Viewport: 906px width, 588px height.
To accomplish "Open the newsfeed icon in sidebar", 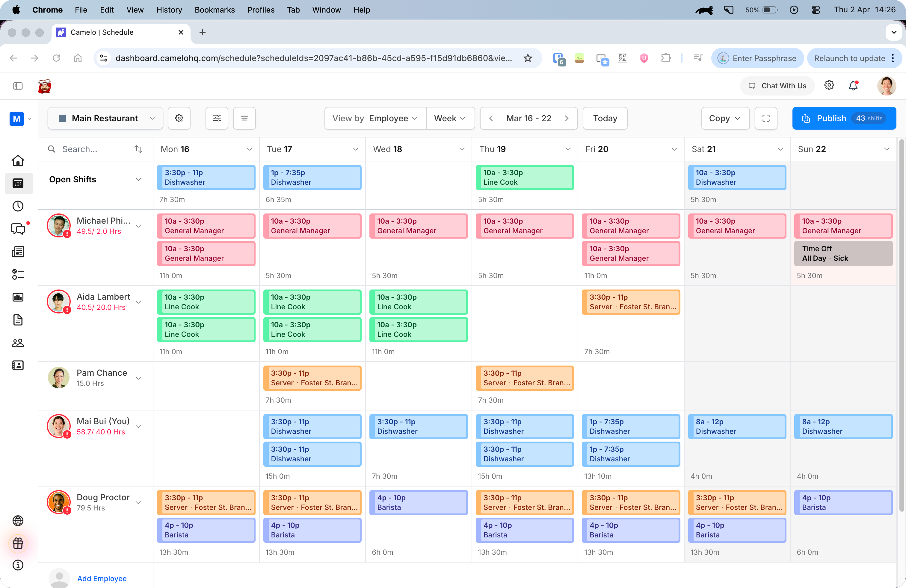I will [18, 252].
